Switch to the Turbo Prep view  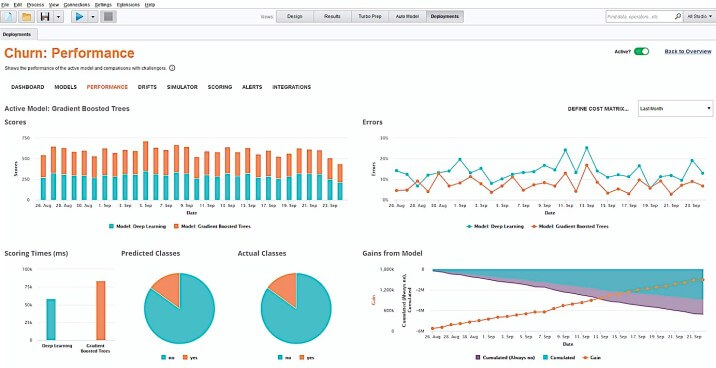[369, 16]
